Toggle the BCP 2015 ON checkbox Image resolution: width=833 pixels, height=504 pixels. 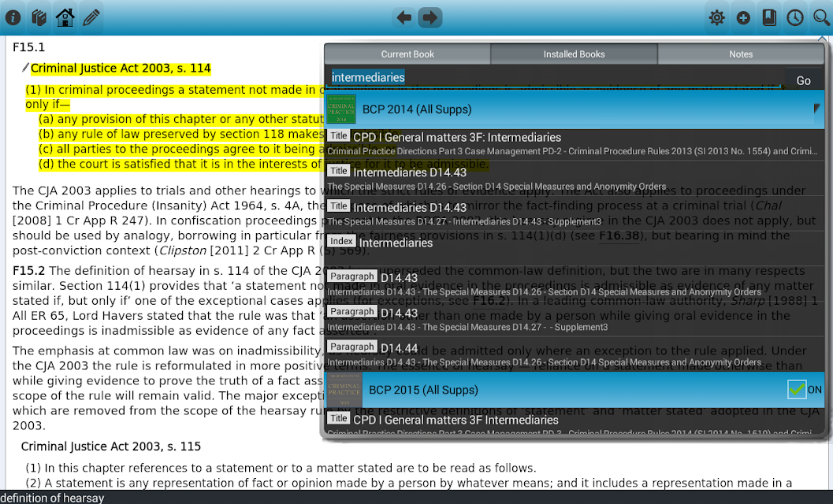coord(796,389)
